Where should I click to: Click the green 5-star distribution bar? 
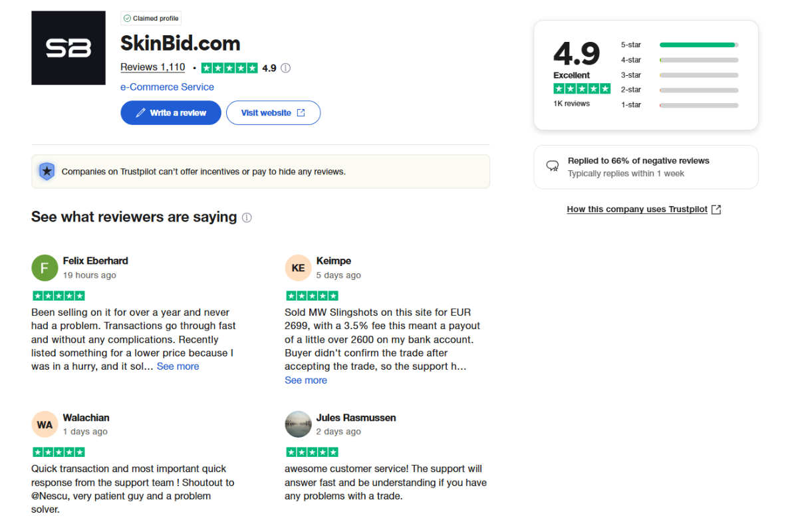pyautogui.click(x=698, y=45)
